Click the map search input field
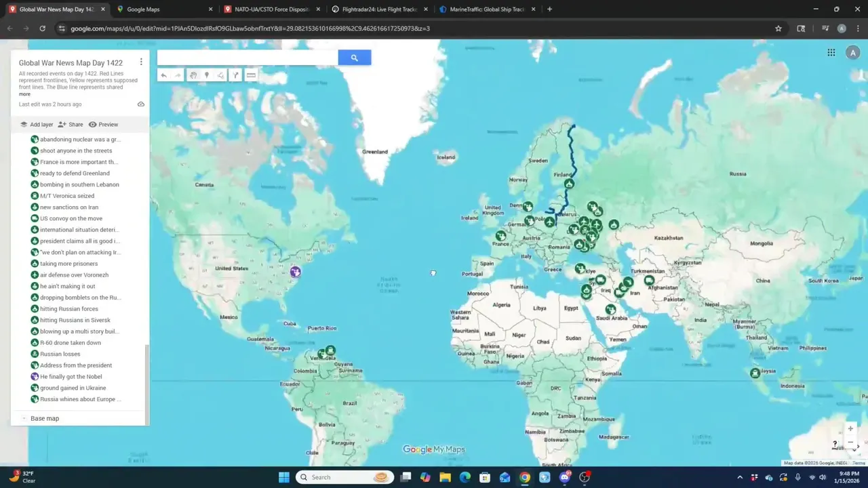This screenshot has width=868, height=488. click(248, 58)
